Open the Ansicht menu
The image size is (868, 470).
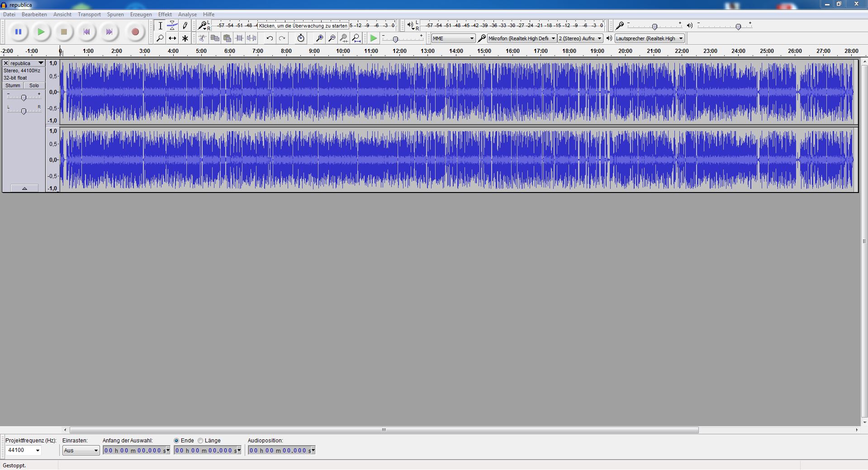click(62, 14)
